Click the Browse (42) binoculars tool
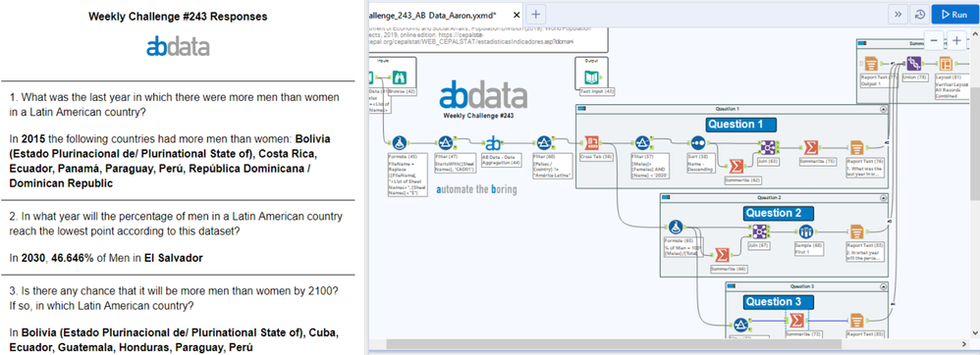Viewport: 980px width, 355px height. [x=399, y=78]
